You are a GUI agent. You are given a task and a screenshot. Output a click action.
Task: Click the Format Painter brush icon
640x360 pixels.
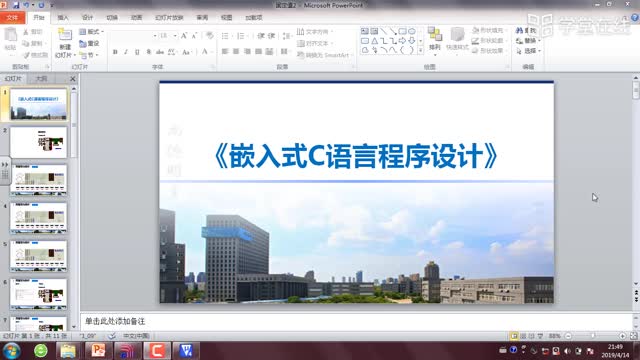point(26,55)
